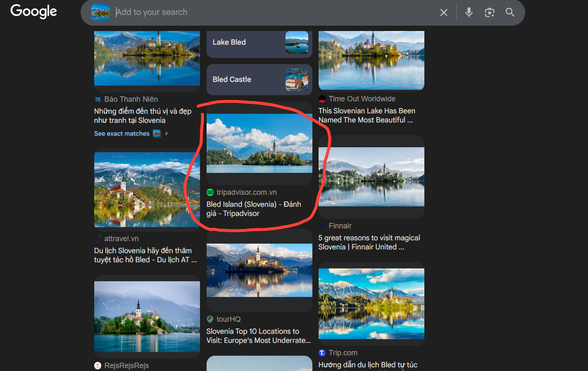The width and height of the screenshot is (588, 371).
Task: Open the RejsRejsRejs source name
Action: (126, 366)
